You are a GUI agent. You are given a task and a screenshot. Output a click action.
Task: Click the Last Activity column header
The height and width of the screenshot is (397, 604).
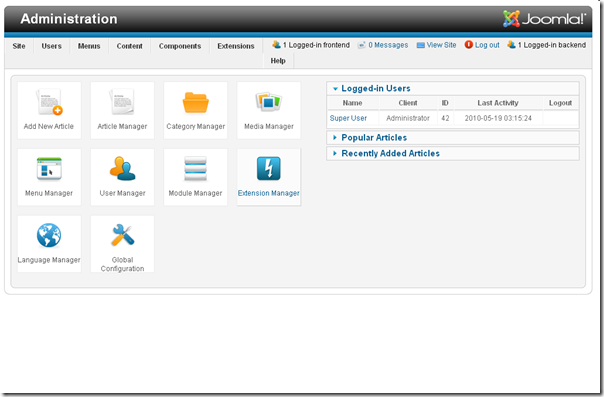[498, 103]
